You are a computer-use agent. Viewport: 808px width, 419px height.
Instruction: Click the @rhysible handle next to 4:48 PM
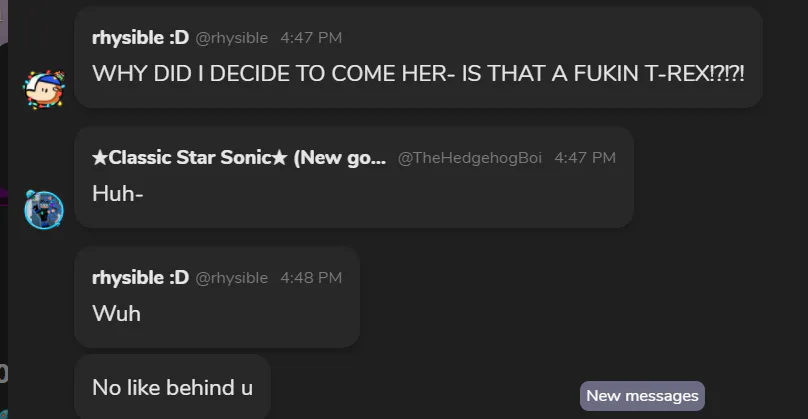(231, 278)
